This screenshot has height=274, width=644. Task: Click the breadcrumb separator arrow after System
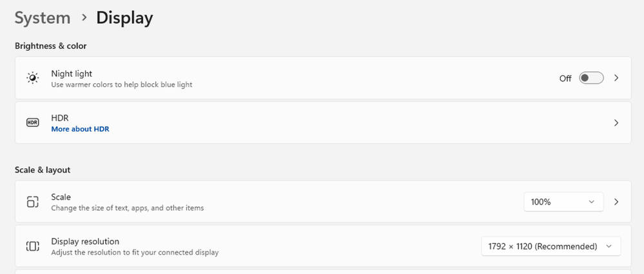pos(84,18)
